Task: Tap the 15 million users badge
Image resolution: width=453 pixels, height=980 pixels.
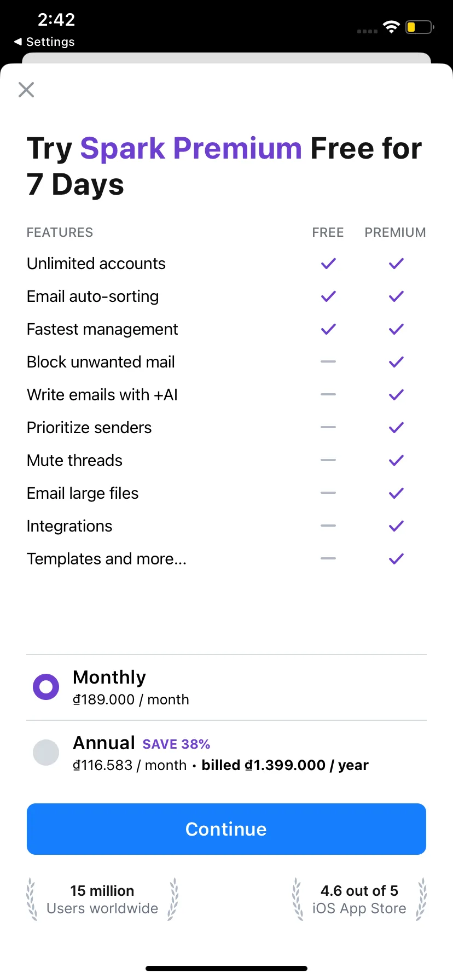Action: pos(102,900)
